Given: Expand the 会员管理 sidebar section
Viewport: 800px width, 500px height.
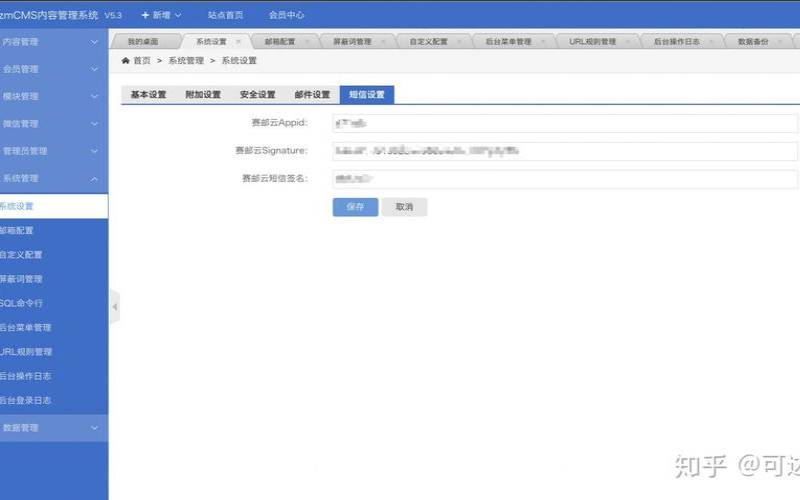Looking at the screenshot, I should [x=54, y=69].
